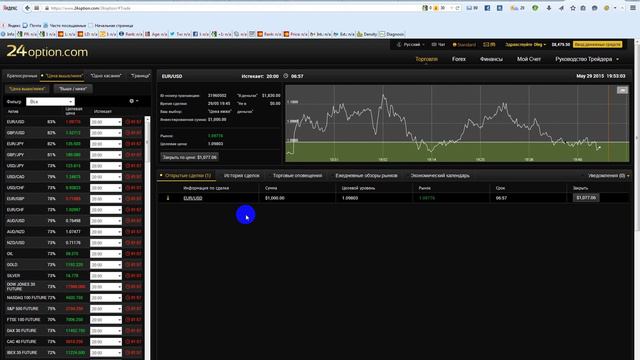Open the Мой Счет navigation item
640x360 pixels.
tap(529, 59)
